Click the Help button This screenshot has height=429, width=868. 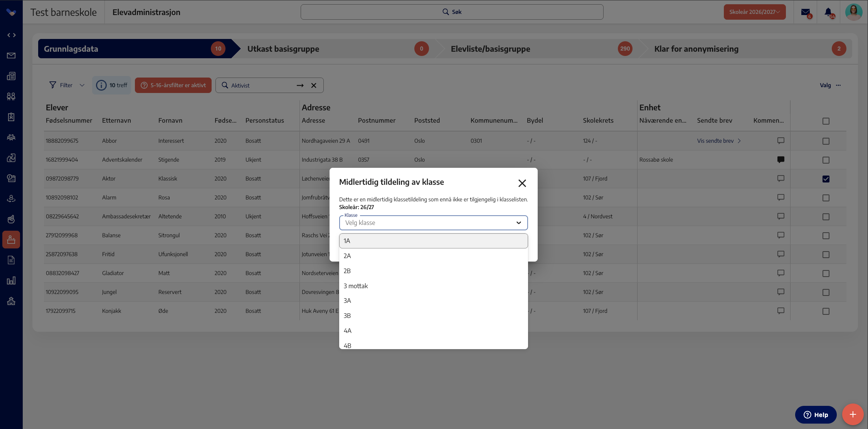816,415
